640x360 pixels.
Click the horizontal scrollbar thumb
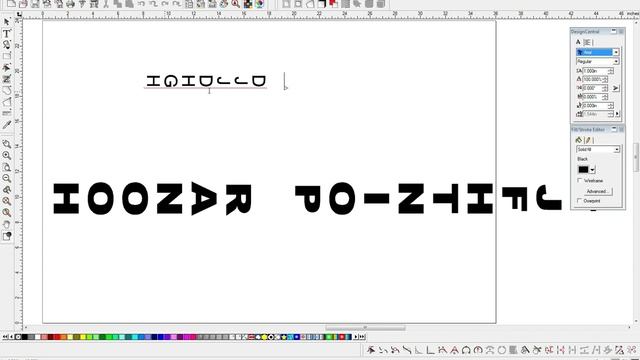click(365, 328)
